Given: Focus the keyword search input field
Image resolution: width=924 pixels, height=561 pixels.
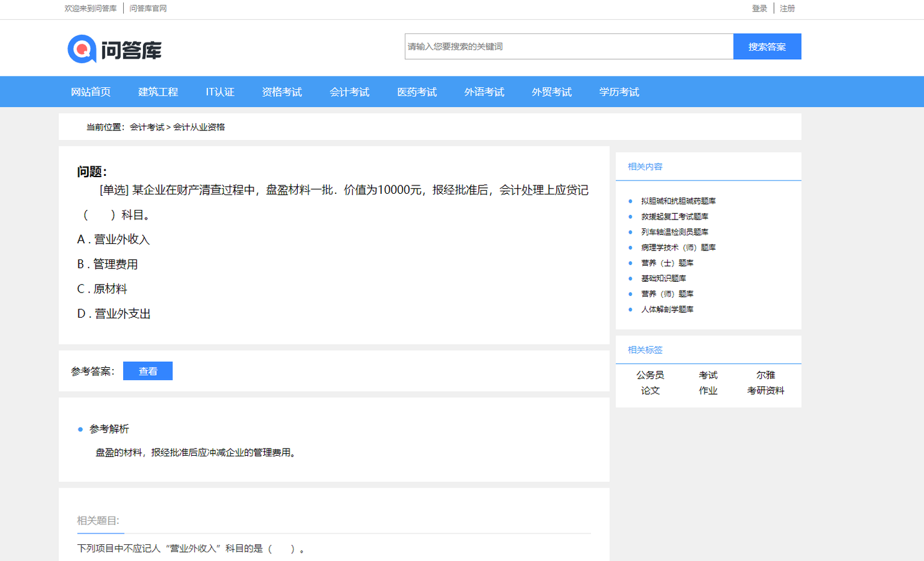Looking at the screenshot, I should point(569,46).
